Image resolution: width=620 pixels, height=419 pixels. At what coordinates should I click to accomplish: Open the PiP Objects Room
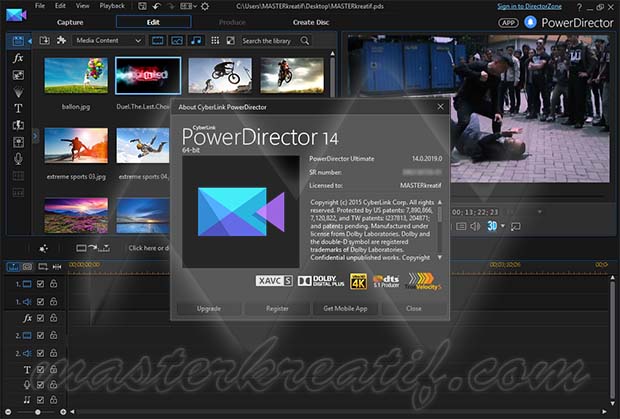pyautogui.click(x=18, y=75)
